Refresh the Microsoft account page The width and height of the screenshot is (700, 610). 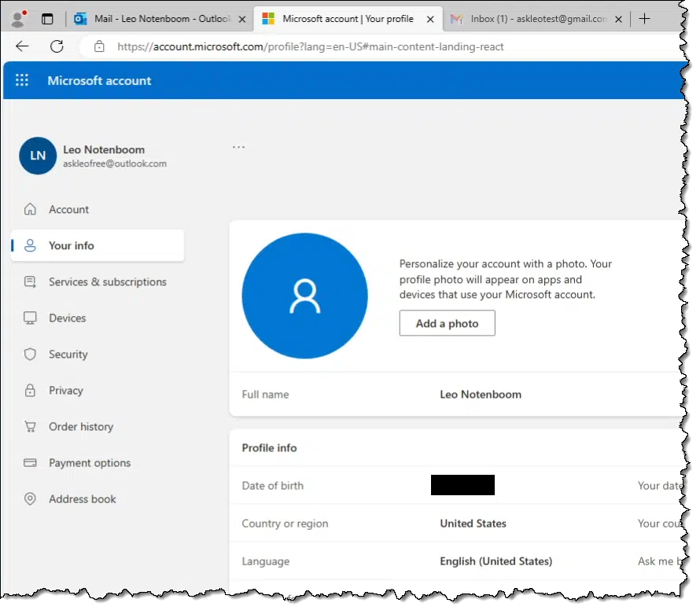coord(57,46)
